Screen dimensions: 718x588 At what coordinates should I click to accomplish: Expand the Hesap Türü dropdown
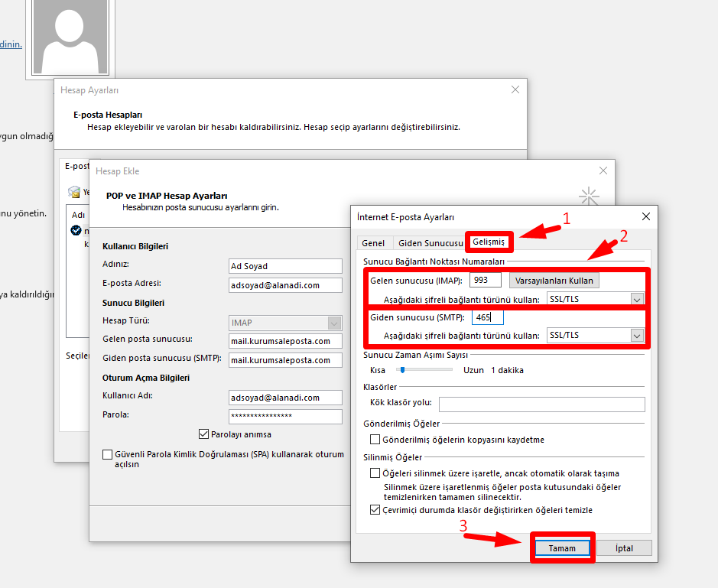point(333,323)
